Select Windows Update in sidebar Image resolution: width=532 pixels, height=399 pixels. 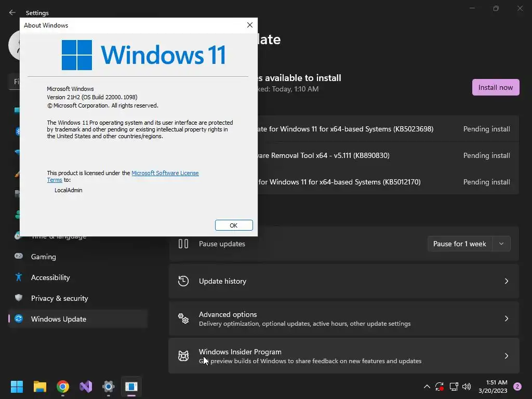[x=78, y=319]
